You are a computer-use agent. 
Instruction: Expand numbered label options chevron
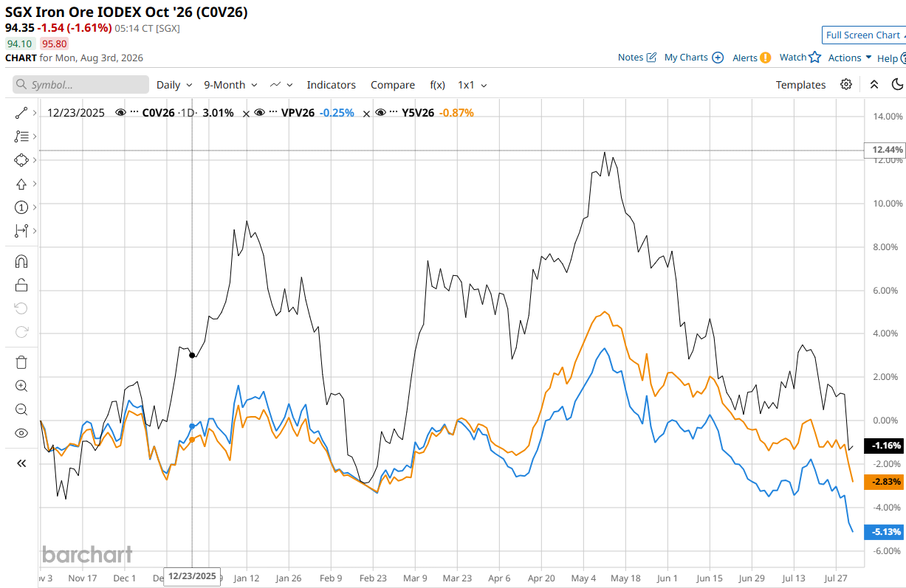[x=35, y=207]
